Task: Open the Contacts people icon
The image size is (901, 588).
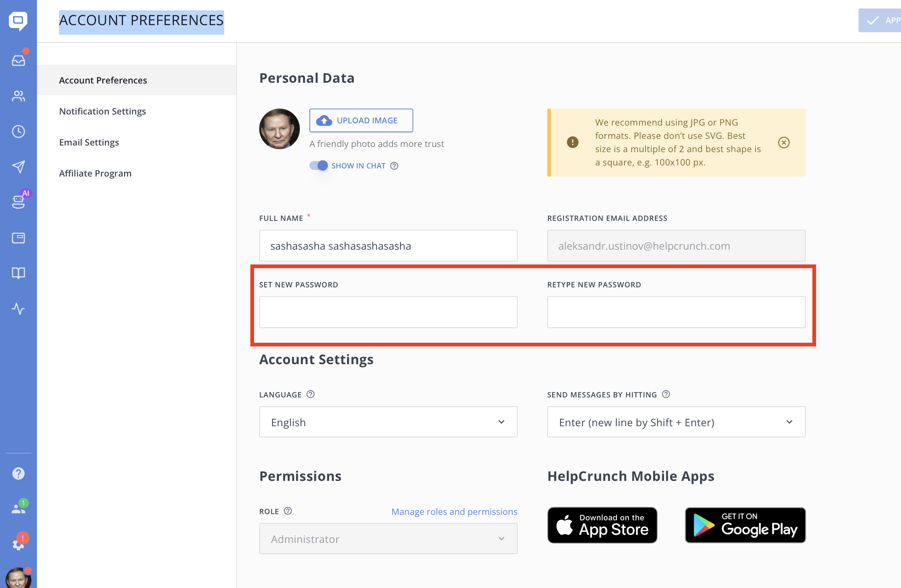Action: (x=18, y=96)
